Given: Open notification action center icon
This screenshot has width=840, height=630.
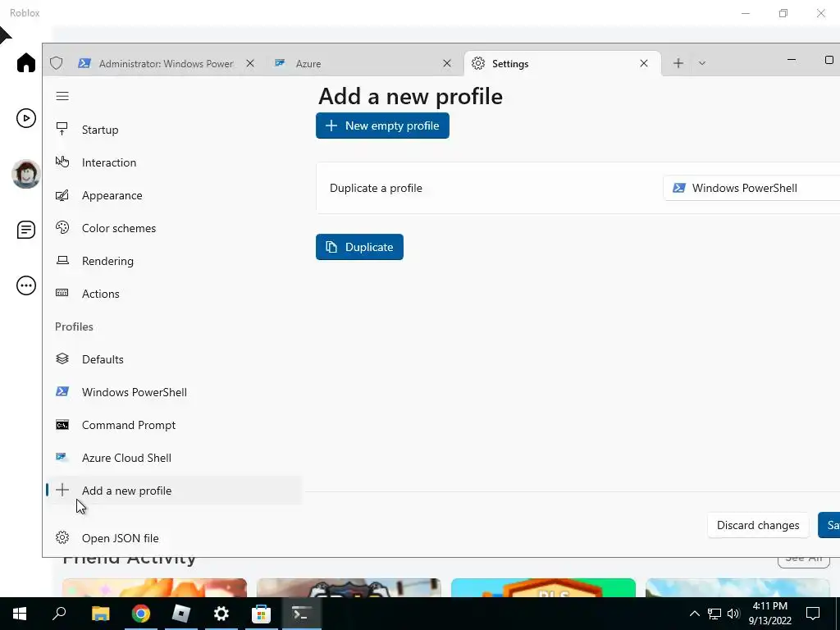Looking at the screenshot, I should (813, 614).
